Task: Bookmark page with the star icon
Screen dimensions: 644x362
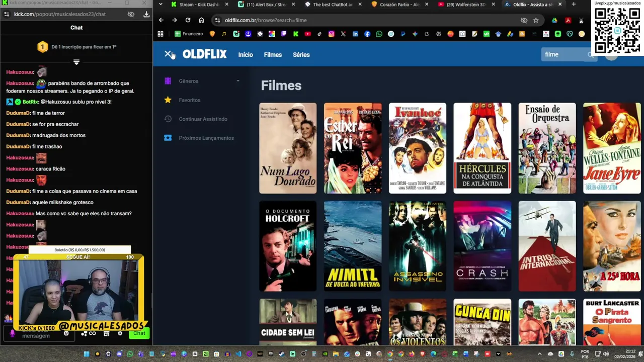Action: (x=536, y=20)
